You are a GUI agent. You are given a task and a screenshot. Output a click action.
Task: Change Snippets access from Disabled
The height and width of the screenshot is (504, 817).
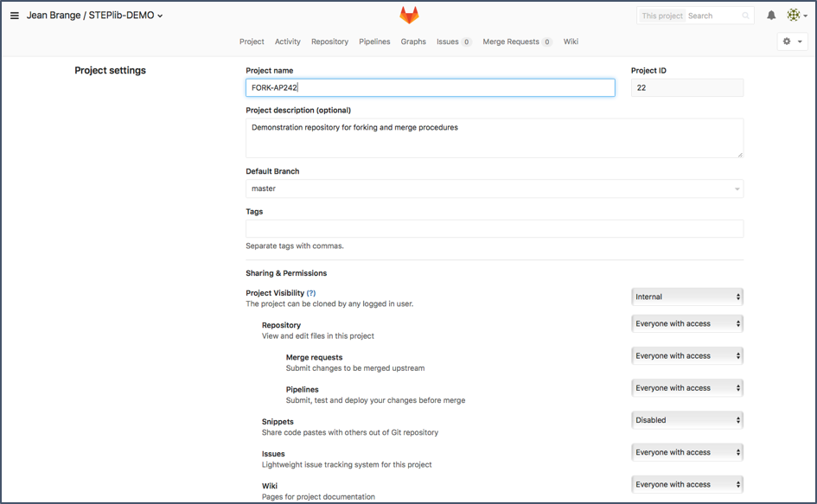coord(686,420)
